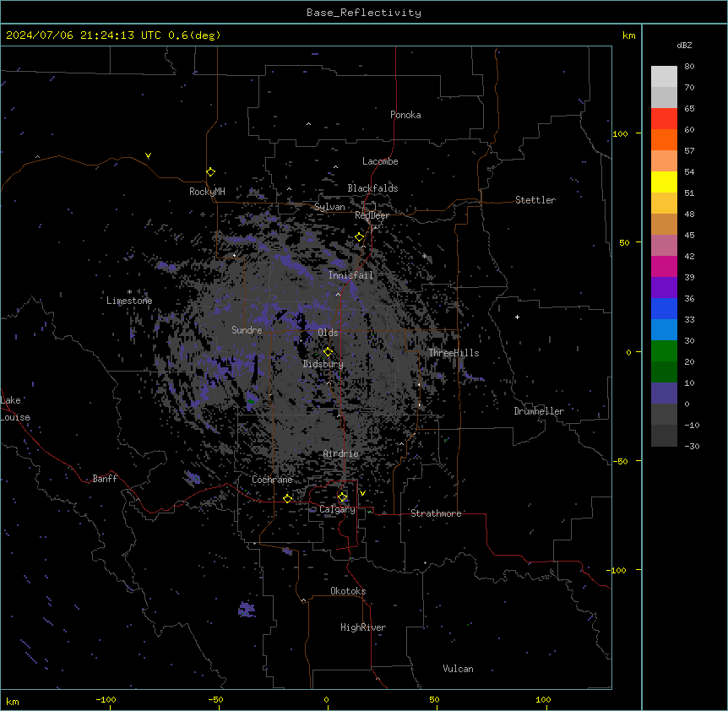This screenshot has height=711, width=728.
Task: Click the Lake Louise label
Action: tap(15, 409)
